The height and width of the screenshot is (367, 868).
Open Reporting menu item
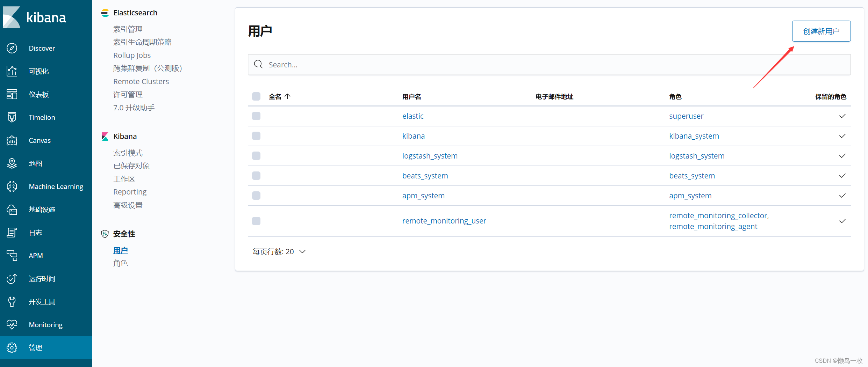pos(130,192)
